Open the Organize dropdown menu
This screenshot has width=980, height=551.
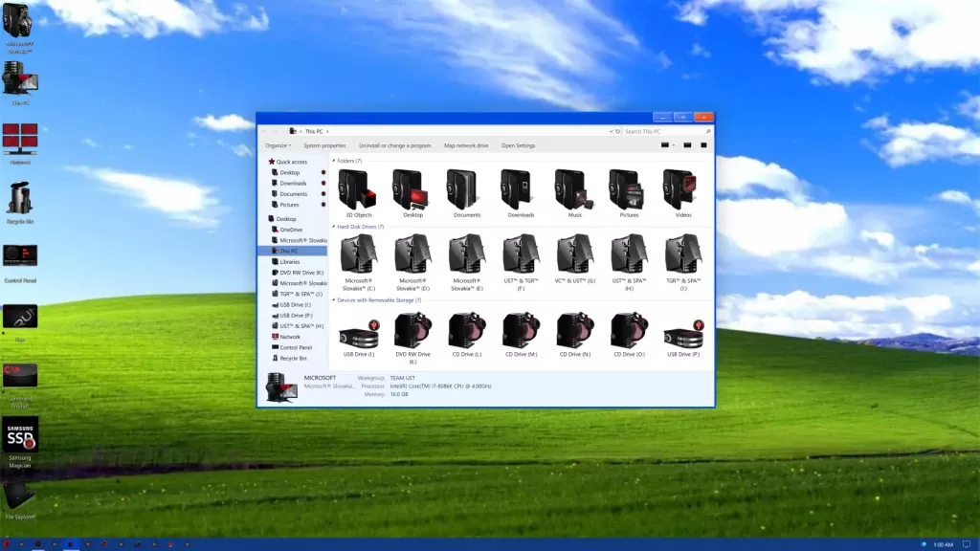point(278,145)
